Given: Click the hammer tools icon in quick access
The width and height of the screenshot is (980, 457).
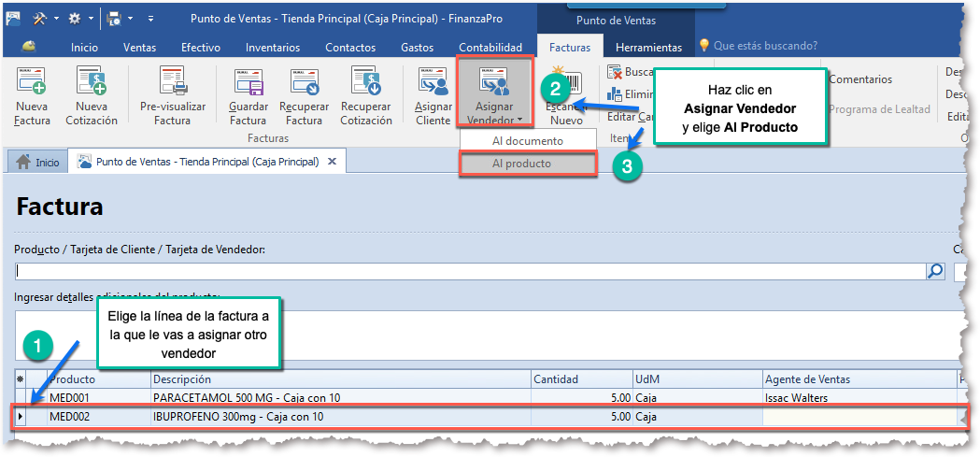Looking at the screenshot, I should (x=40, y=19).
